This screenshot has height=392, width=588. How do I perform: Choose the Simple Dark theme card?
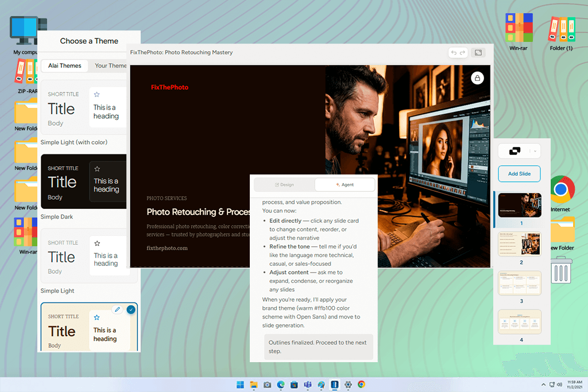pos(84,181)
